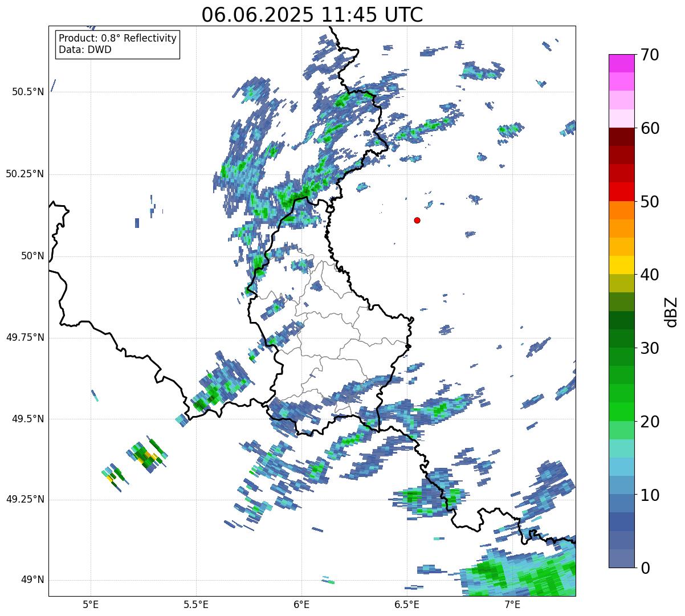Click the 49.5°N latitude label
This screenshot has width=685, height=616.
pos(28,419)
